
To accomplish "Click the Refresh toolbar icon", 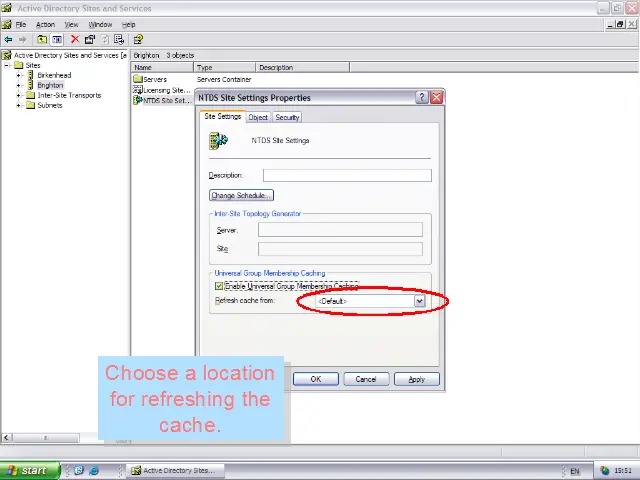I will pos(105,40).
